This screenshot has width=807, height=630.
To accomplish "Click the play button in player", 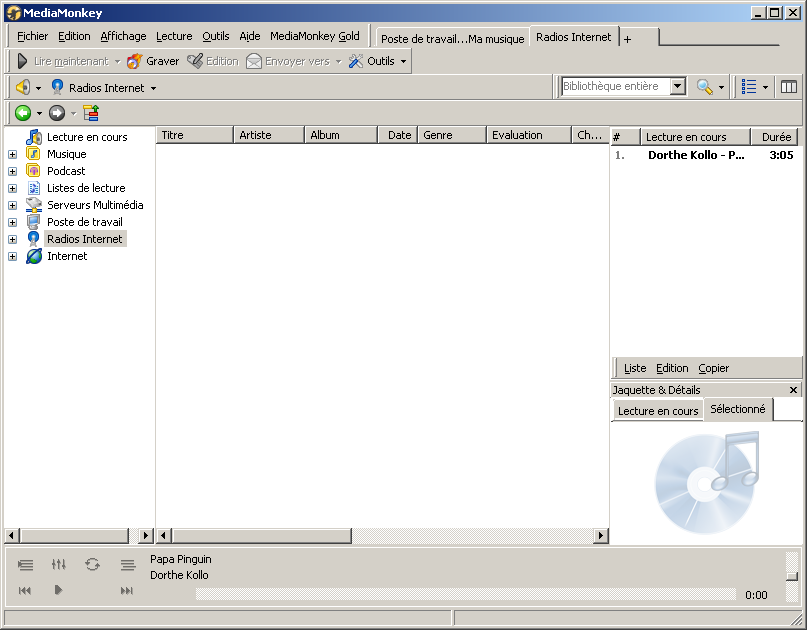I will point(58,590).
